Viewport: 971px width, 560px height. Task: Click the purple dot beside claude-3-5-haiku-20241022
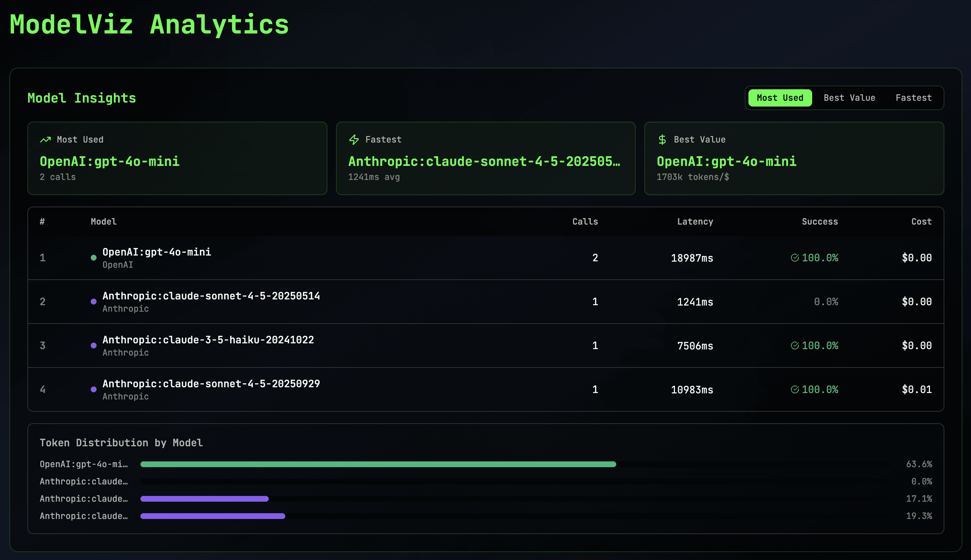point(94,346)
